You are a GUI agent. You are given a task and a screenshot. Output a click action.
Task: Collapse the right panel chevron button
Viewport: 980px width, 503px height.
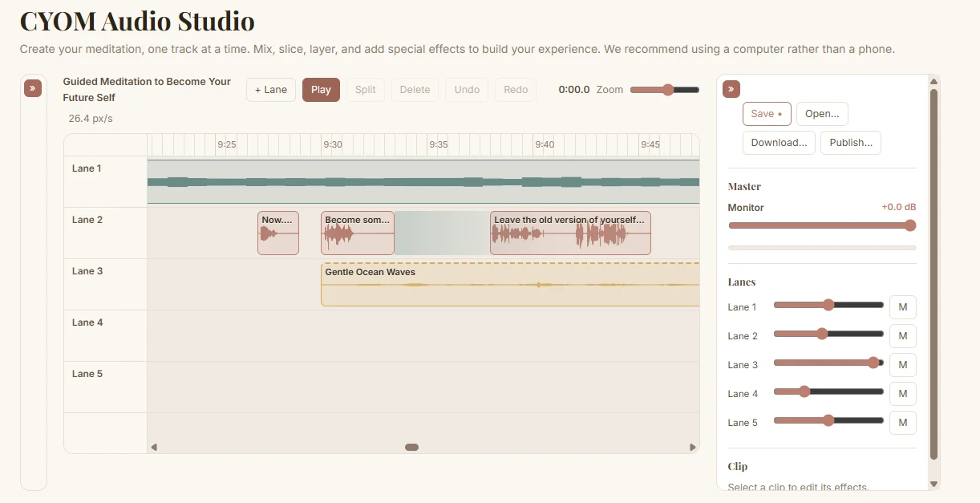click(731, 88)
